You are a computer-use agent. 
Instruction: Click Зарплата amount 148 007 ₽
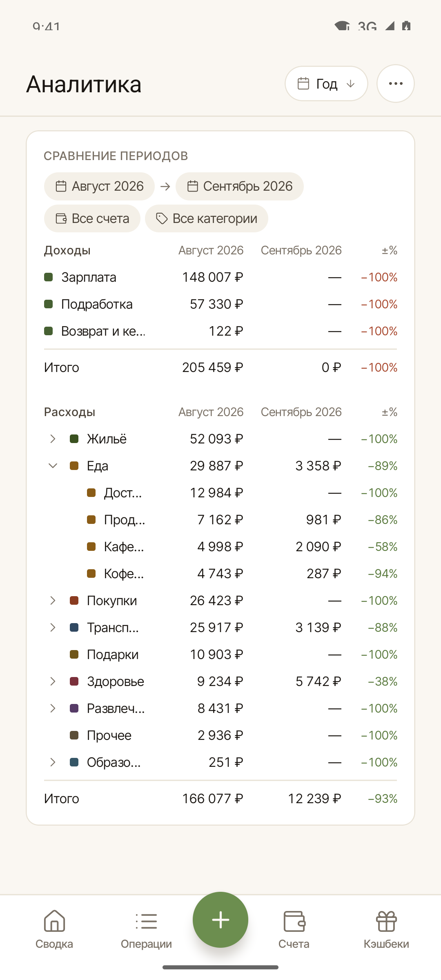tap(213, 277)
